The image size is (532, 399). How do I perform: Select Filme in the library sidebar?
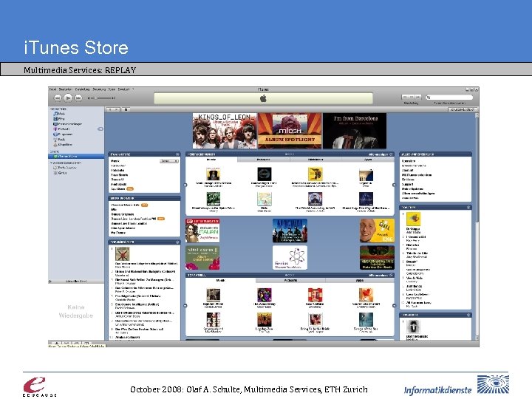pos(58,119)
